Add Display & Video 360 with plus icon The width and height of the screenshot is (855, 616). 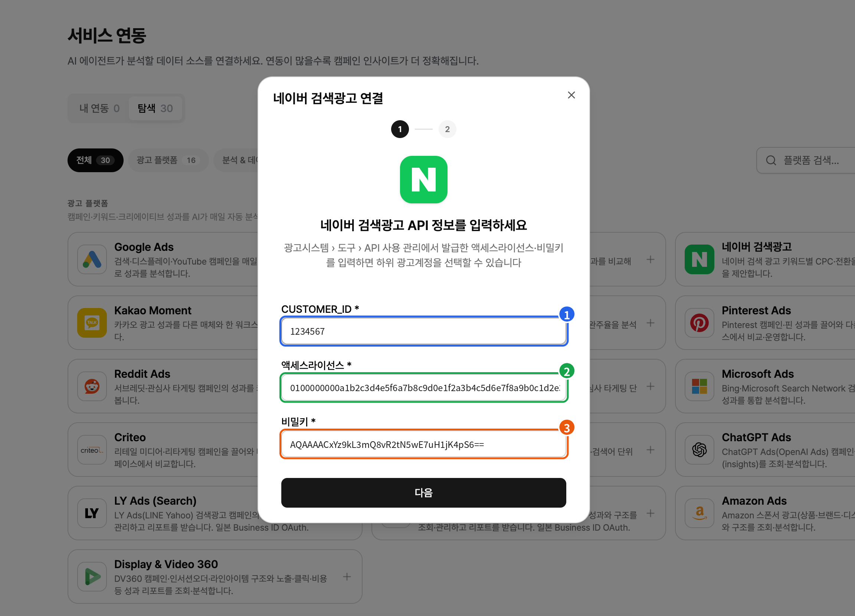347,576
